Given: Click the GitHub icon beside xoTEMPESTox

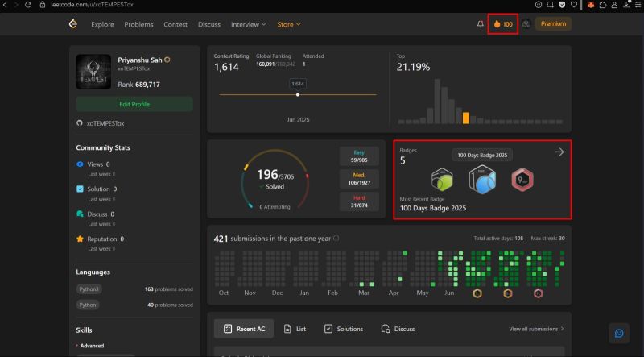Looking at the screenshot, I should point(80,123).
